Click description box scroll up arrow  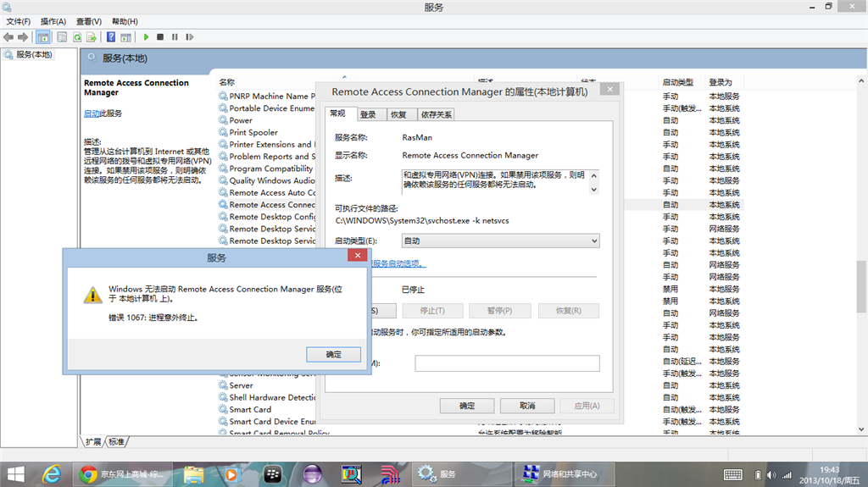click(594, 175)
